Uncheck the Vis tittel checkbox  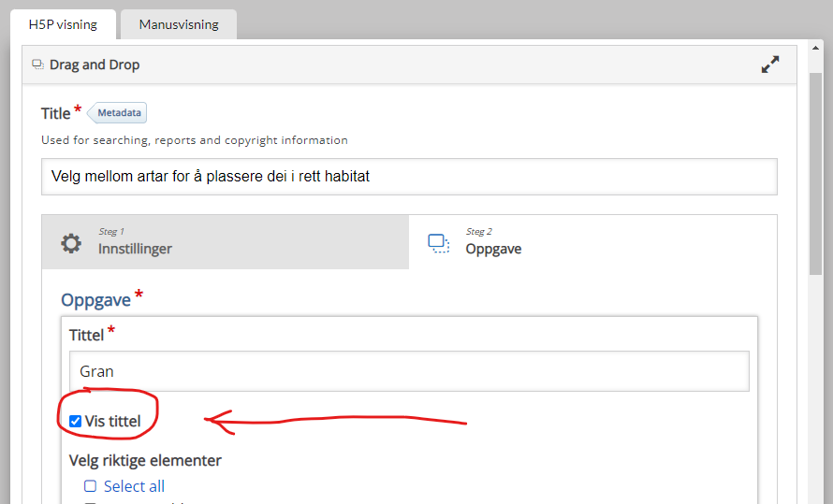(76, 421)
